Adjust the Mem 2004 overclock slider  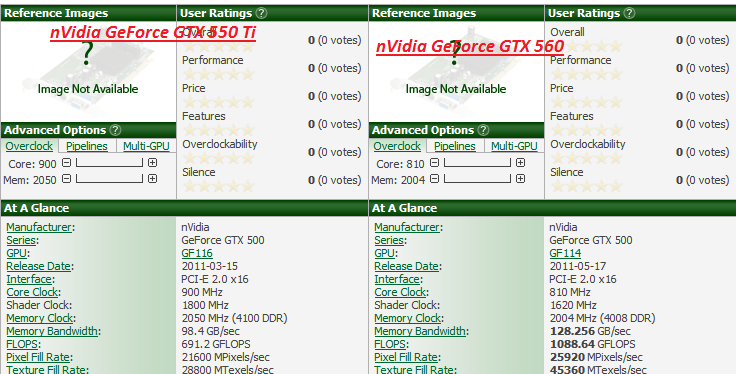coord(477,179)
